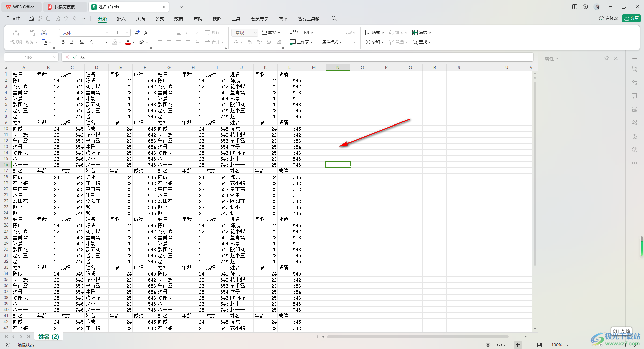This screenshot has height=349, width=644.
Task: Open the 文件 File menu
Action: point(13,19)
